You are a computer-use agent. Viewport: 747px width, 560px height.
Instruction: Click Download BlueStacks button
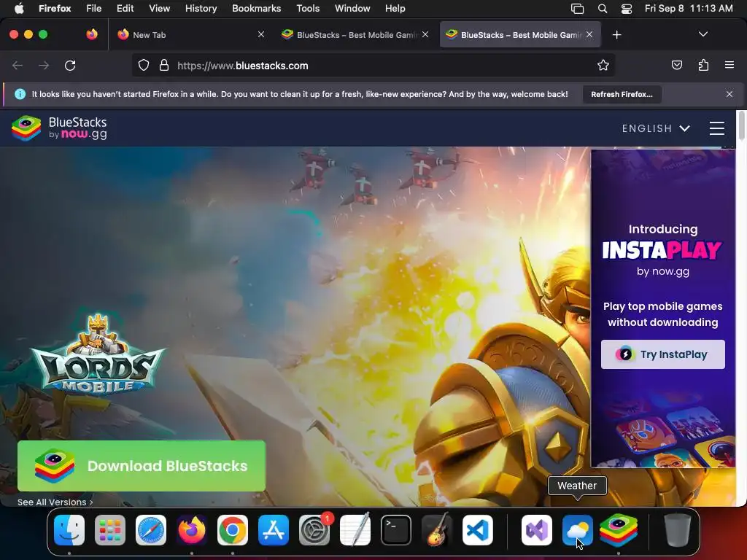coord(142,466)
